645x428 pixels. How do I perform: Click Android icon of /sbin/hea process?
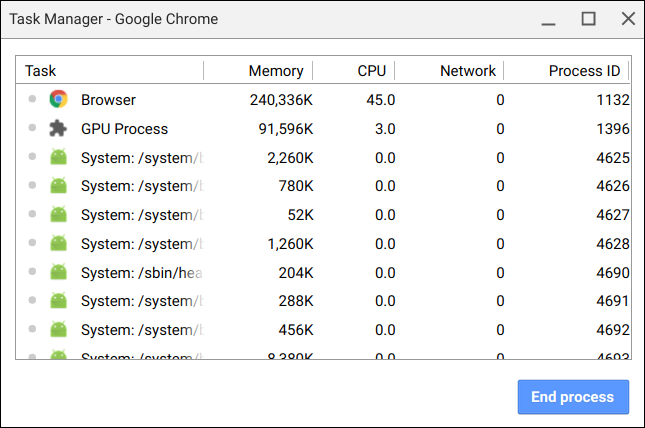[x=58, y=273]
